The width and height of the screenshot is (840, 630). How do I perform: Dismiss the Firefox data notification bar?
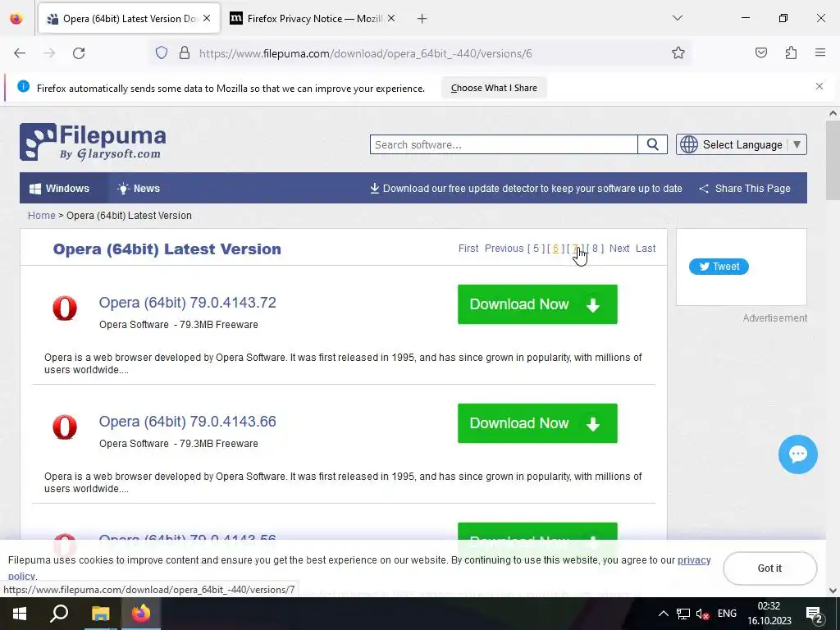(x=819, y=86)
